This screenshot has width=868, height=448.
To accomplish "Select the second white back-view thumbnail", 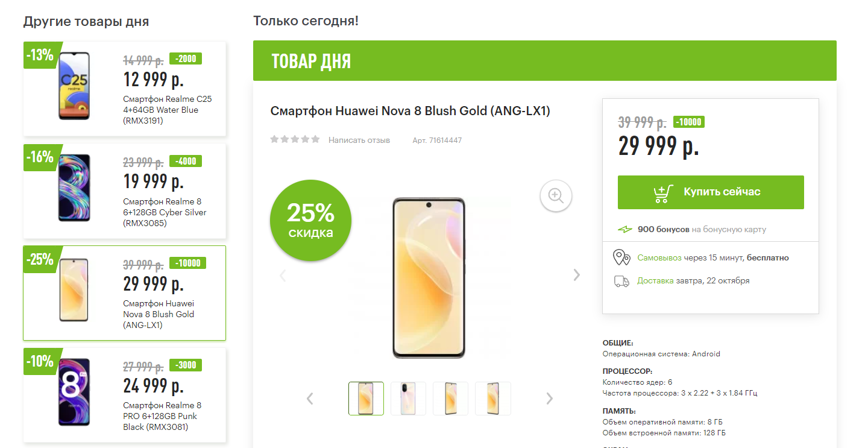I will pyautogui.click(x=408, y=399).
